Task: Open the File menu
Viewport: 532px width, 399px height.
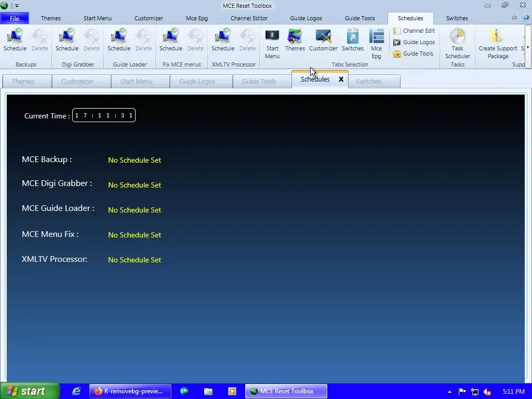Action: tap(15, 18)
